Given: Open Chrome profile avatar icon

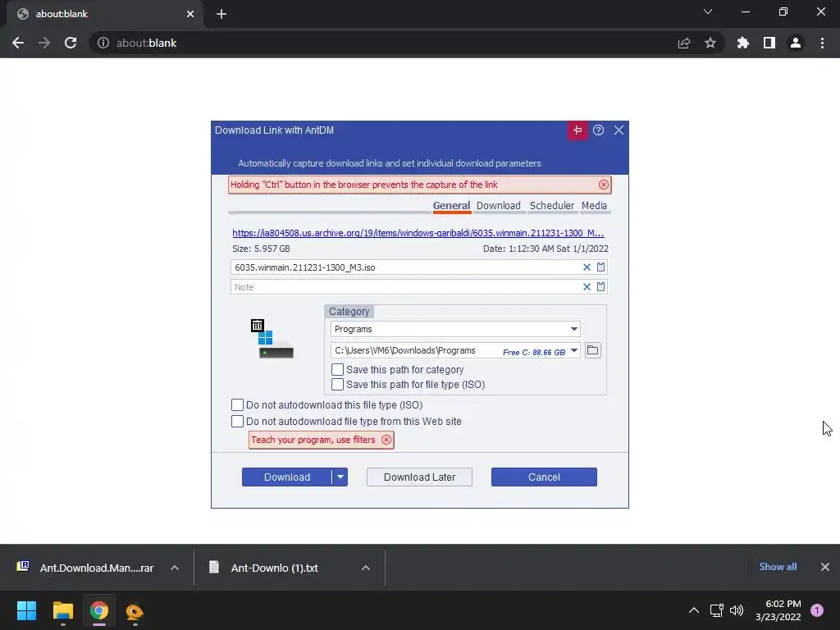Looking at the screenshot, I should pyautogui.click(x=796, y=43).
